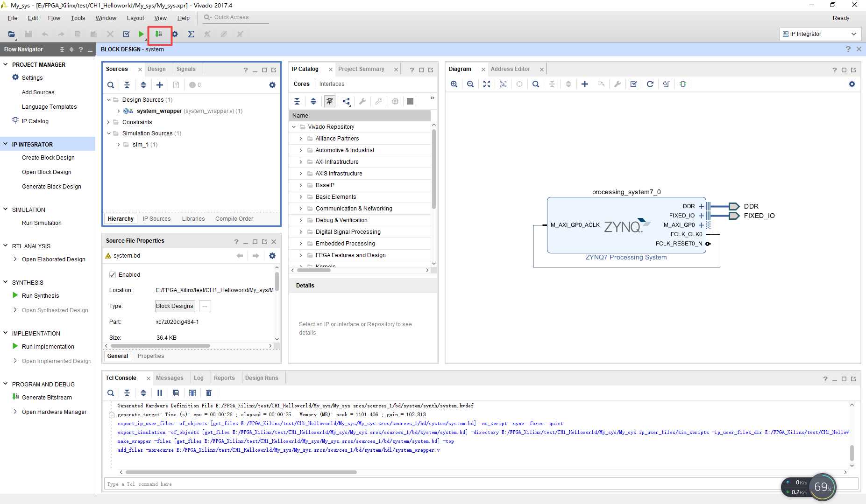
Task: Click the Quick Access search field
Action: pos(236,17)
